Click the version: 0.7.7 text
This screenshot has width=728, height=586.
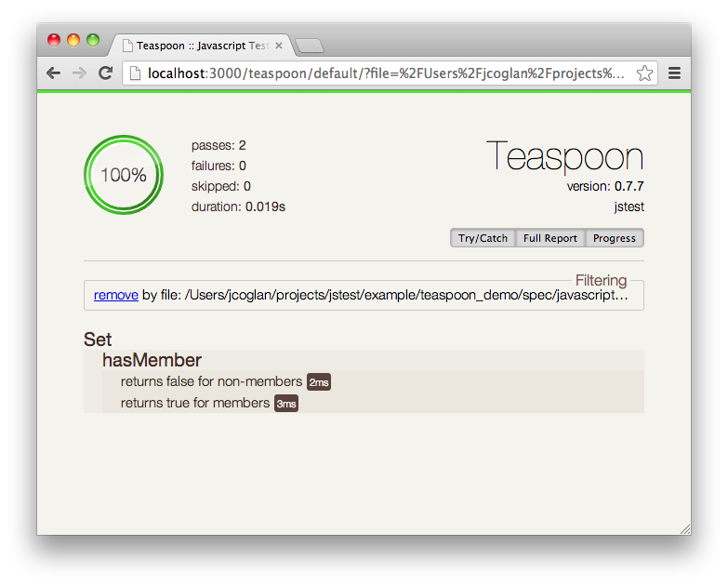click(x=605, y=186)
